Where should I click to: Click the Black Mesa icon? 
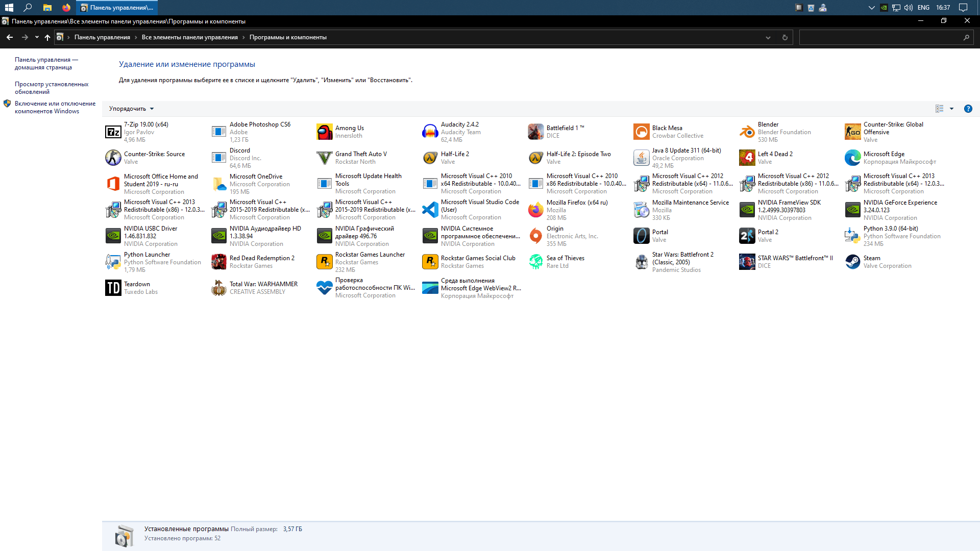pyautogui.click(x=642, y=132)
